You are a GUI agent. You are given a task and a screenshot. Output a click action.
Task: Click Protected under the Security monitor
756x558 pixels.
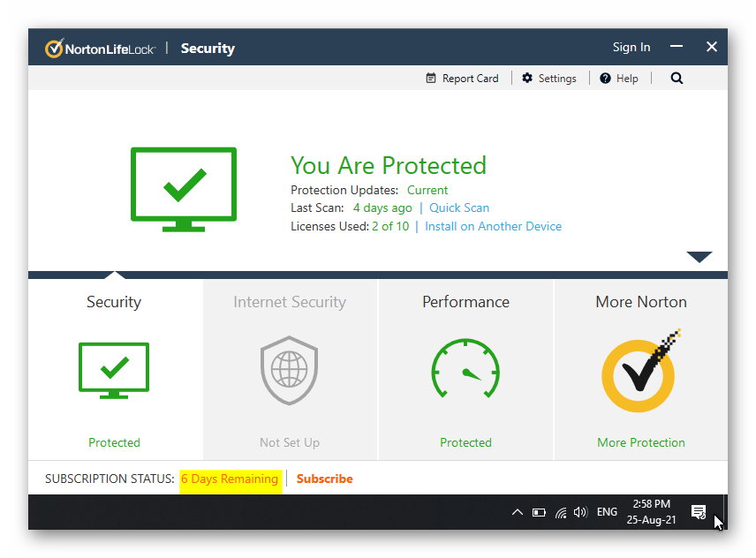coord(114,442)
